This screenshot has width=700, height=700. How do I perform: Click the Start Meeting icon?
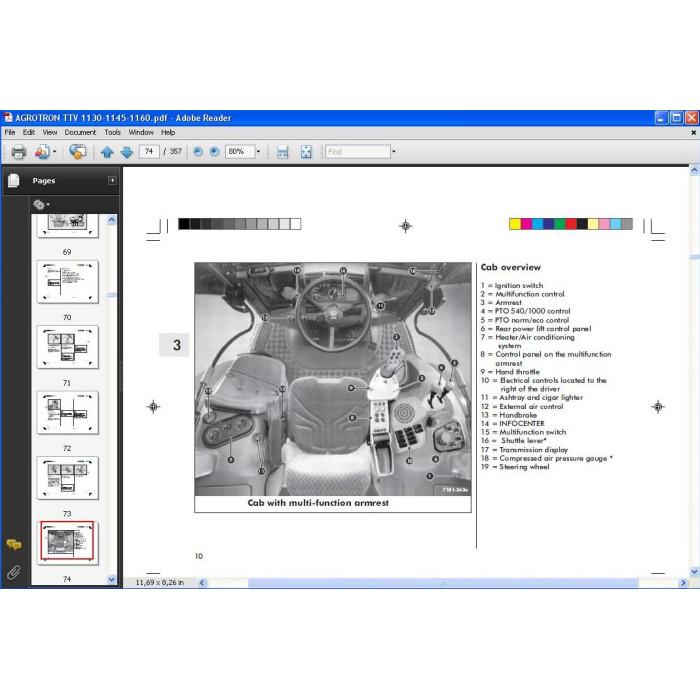tap(78, 152)
